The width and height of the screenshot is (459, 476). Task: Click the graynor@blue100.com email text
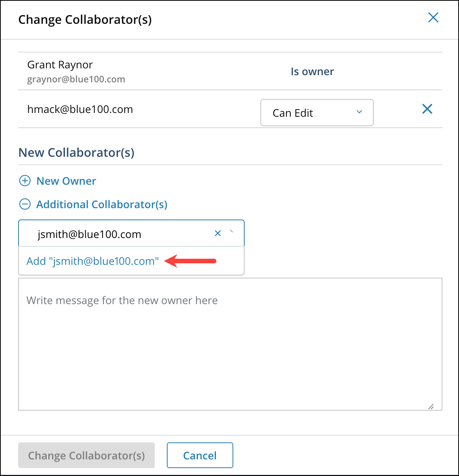click(x=76, y=79)
